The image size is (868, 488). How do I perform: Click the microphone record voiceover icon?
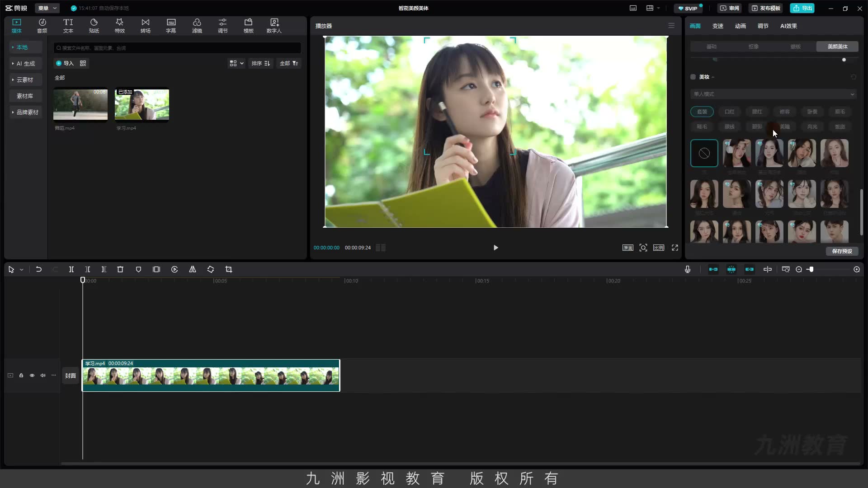(688, 269)
